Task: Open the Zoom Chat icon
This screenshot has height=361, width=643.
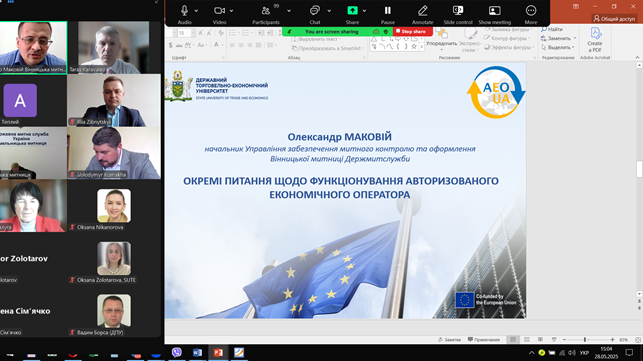Action: (x=315, y=11)
